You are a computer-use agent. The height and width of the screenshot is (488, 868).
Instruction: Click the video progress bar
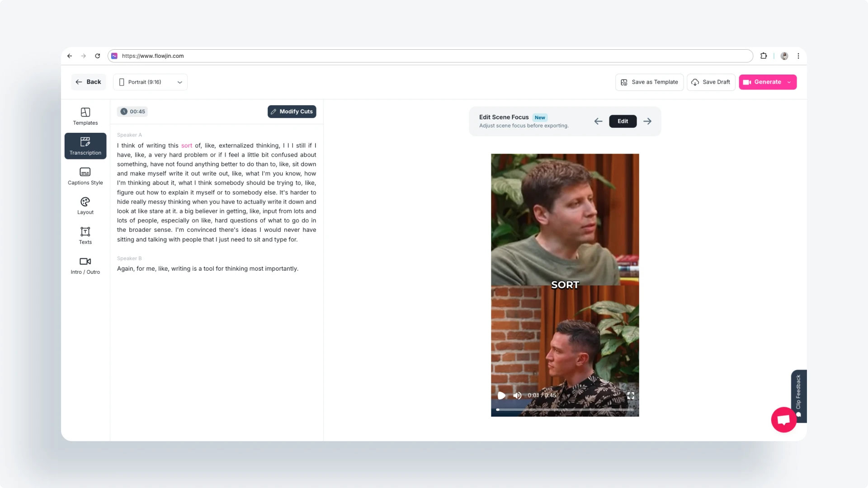click(565, 409)
